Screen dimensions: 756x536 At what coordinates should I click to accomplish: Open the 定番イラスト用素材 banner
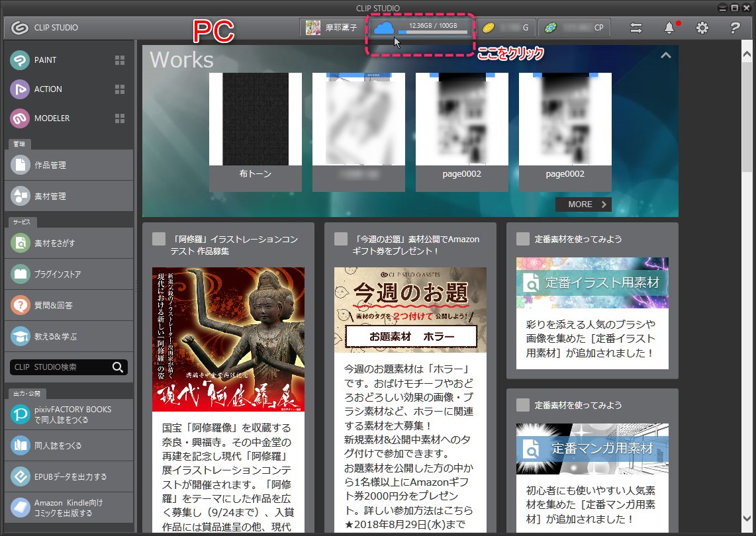pyautogui.click(x=592, y=283)
